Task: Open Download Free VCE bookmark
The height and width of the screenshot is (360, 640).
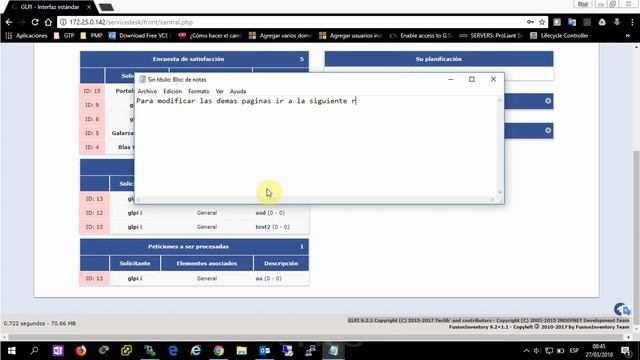Action: [140, 36]
